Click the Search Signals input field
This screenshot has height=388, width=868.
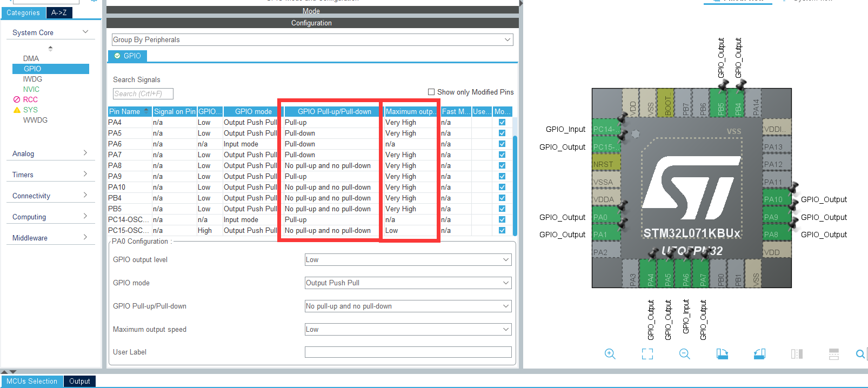tap(143, 94)
